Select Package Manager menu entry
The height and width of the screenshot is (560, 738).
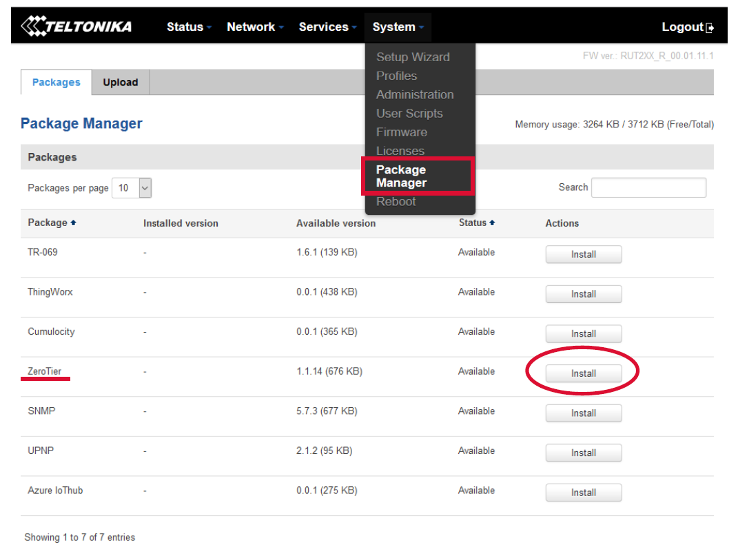(401, 176)
